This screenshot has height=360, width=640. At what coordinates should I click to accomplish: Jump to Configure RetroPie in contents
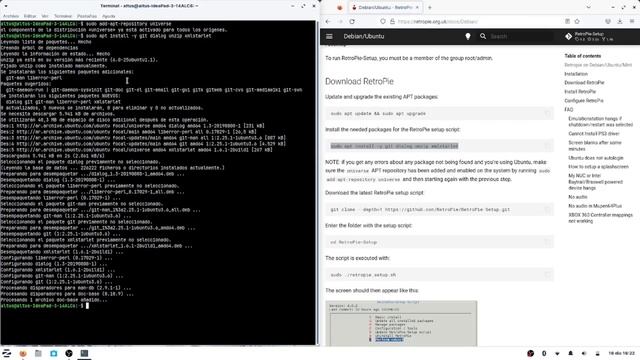(584, 100)
